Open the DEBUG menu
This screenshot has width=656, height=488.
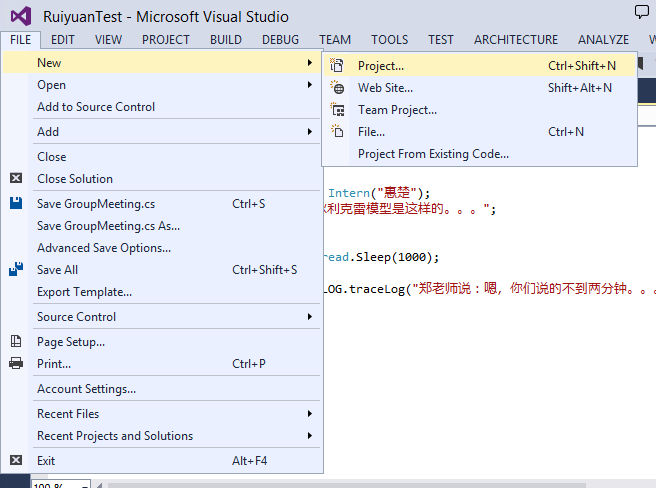pyautogui.click(x=280, y=40)
